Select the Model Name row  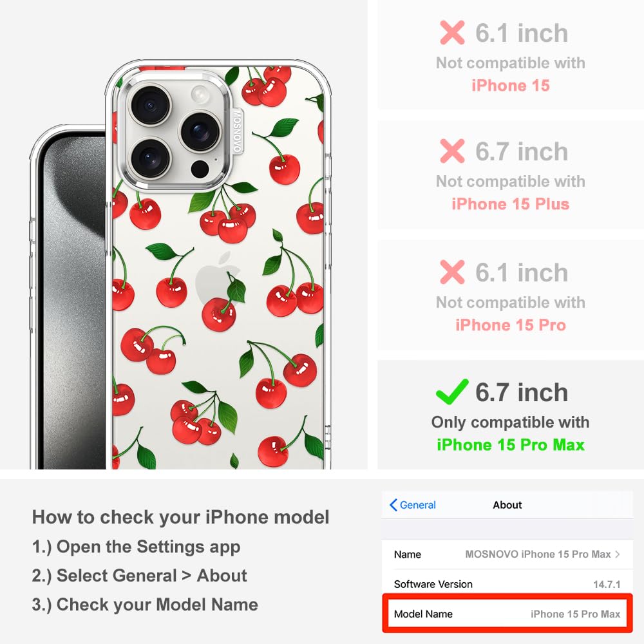click(x=507, y=614)
